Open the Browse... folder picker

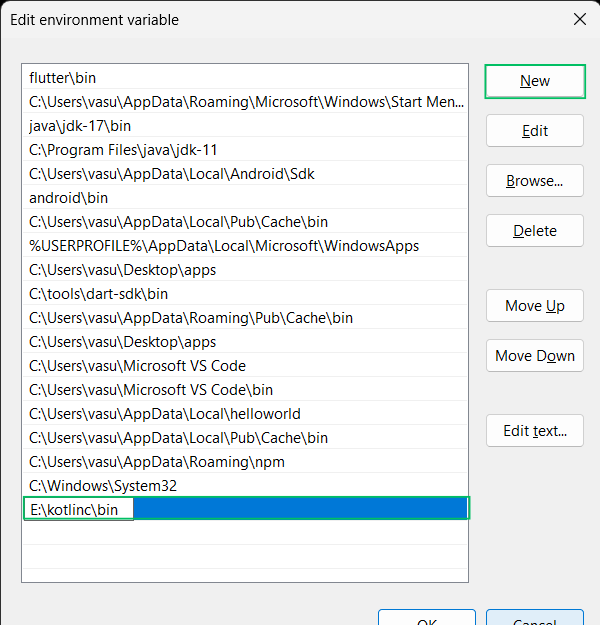[x=535, y=181]
